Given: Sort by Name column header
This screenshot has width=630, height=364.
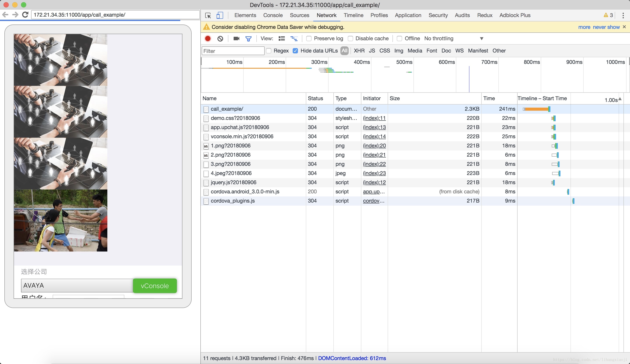Looking at the screenshot, I should pyautogui.click(x=253, y=98).
